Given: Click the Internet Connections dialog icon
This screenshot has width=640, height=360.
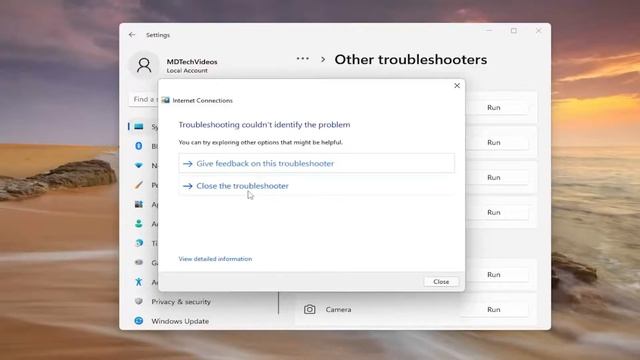Looking at the screenshot, I should (166, 100).
